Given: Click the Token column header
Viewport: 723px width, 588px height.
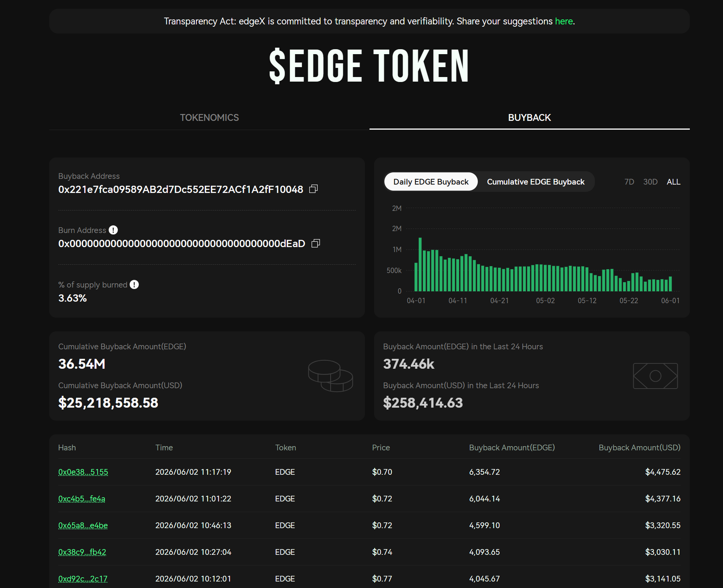Looking at the screenshot, I should click(x=286, y=448).
